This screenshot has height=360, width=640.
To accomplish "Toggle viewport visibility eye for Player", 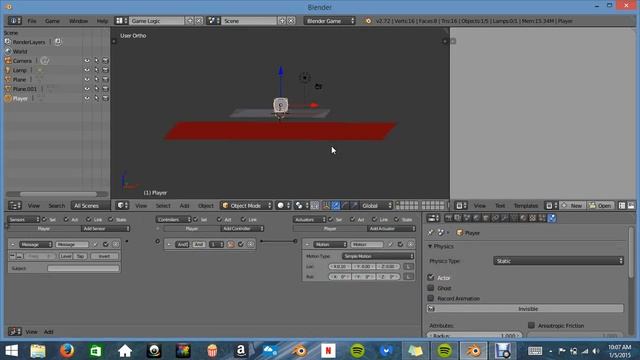I will click(x=87, y=98).
